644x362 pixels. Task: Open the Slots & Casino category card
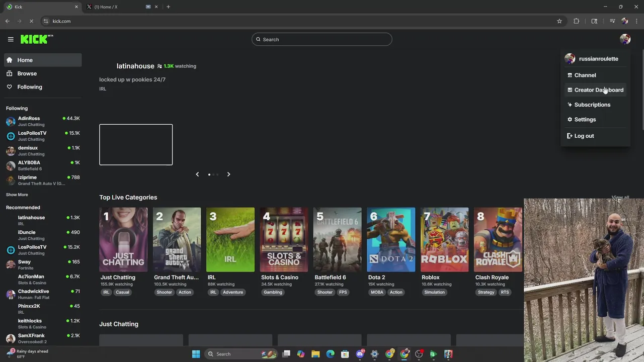[x=284, y=240]
